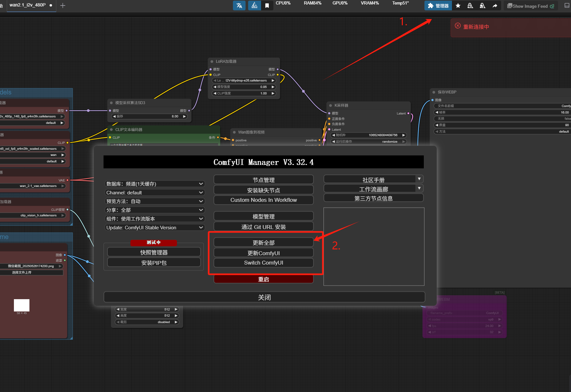The width and height of the screenshot is (571, 392).
Task: Open 快照管理器 snapshot manager
Action: coord(154,252)
